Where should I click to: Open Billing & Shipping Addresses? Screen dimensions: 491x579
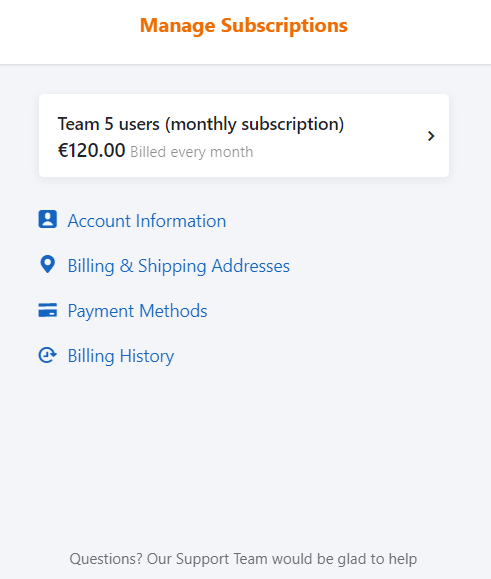click(179, 266)
